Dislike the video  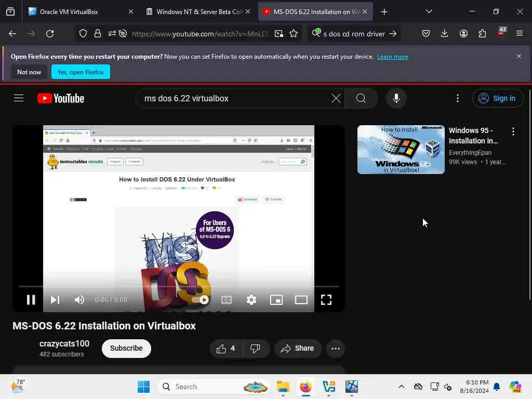pyautogui.click(x=256, y=349)
